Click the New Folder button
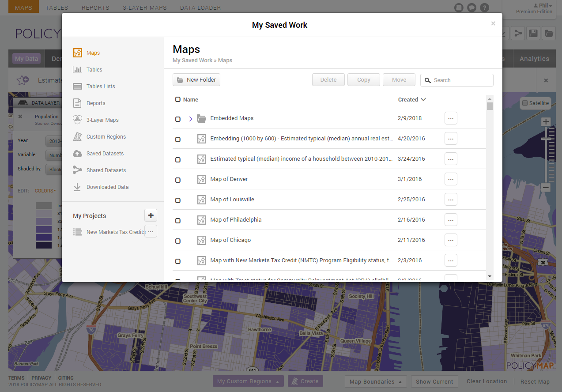Screen dimensions: 562x392 (196, 80)
